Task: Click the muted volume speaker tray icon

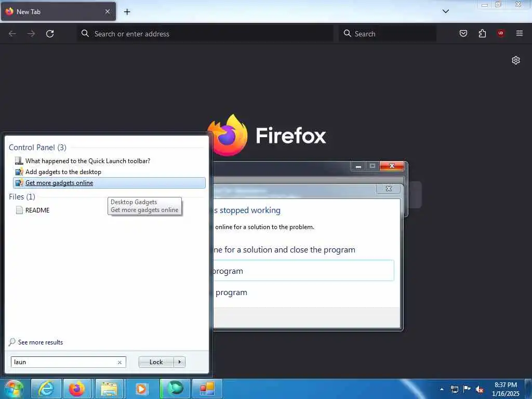Action: [480, 389]
